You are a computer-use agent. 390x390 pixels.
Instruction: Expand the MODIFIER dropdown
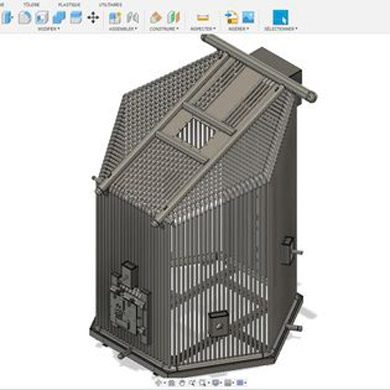(49, 29)
